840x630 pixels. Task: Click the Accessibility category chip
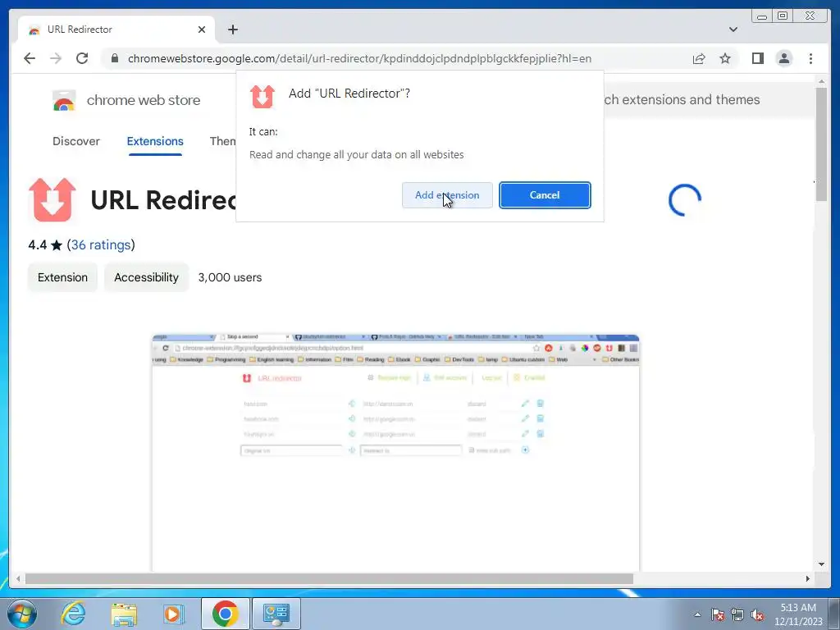[x=146, y=277]
